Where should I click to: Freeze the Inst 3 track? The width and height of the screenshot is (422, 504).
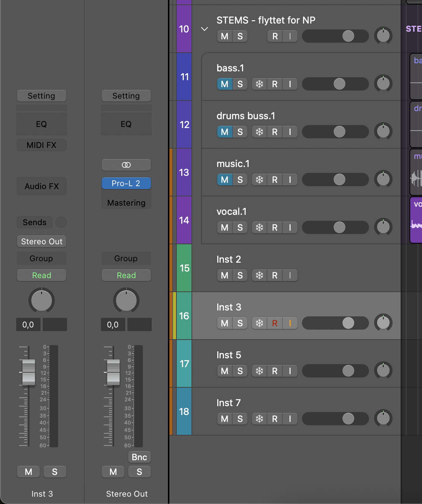coord(259,323)
